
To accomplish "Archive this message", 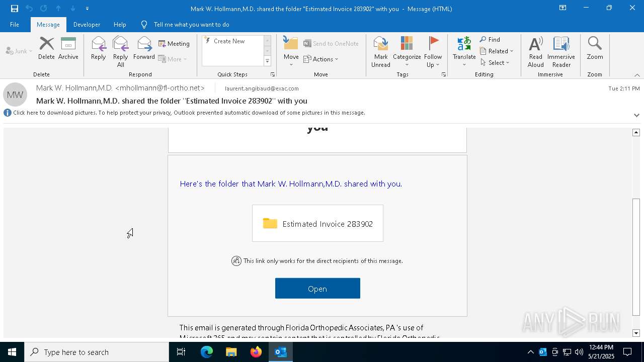I will (x=68, y=49).
